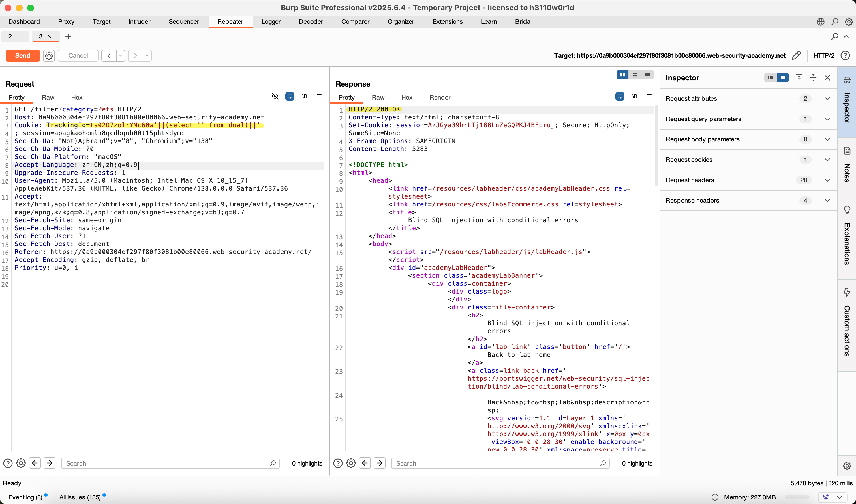The image size is (856, 504).
Task: Switch Response view to Render
Action: [440, 98]
